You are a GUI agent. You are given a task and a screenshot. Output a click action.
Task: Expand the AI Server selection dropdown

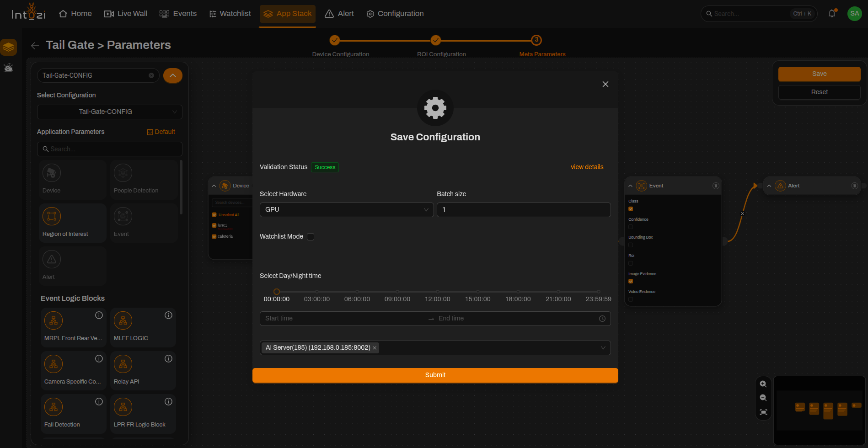click(435, 348)
